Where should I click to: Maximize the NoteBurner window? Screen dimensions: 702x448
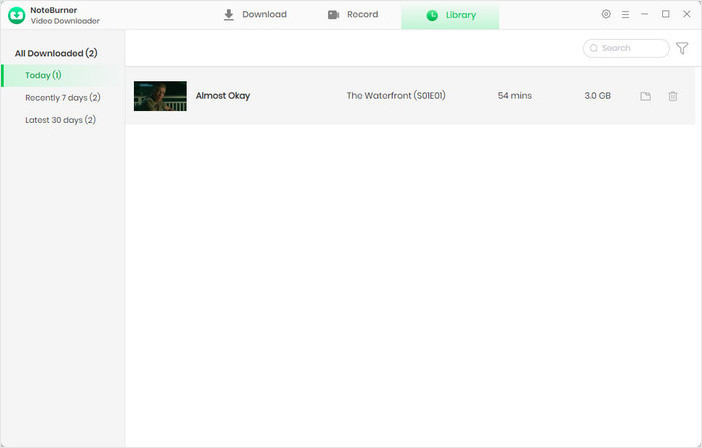[x=665, y=15]
